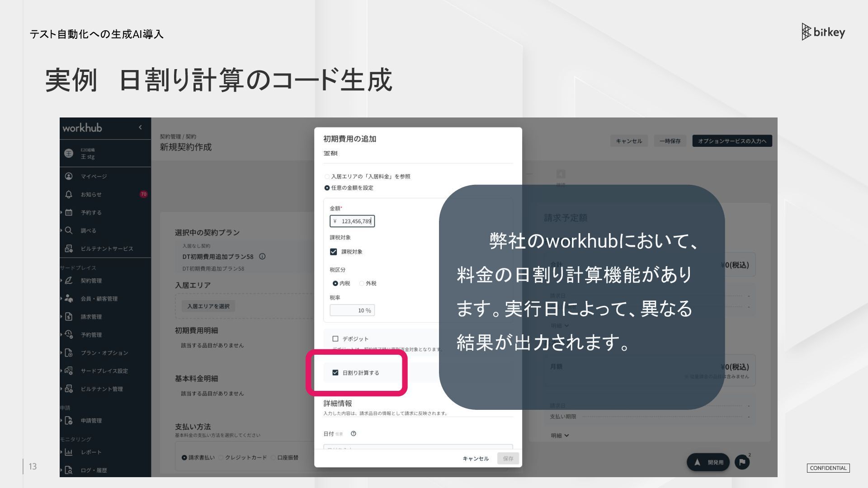Click the help icon next to 日付

[354, 434]
